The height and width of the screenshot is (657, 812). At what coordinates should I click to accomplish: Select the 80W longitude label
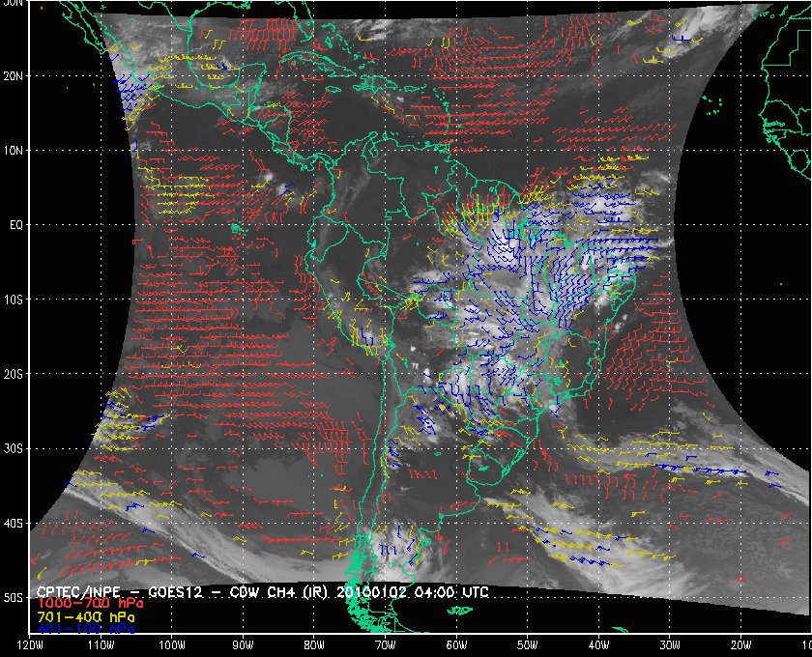click(314, 645)
